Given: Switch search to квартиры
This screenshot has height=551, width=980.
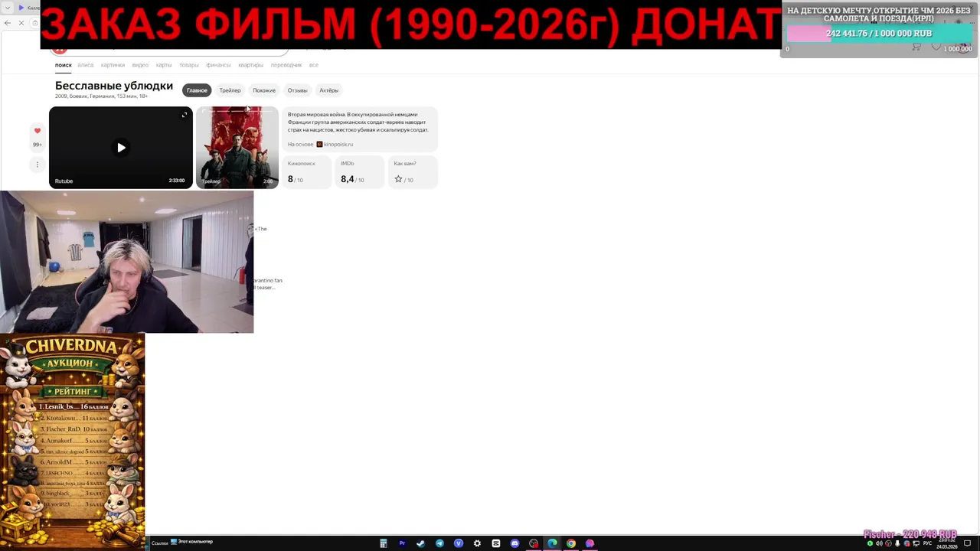Looking at the screenshot, I should [x=250, y=65].
